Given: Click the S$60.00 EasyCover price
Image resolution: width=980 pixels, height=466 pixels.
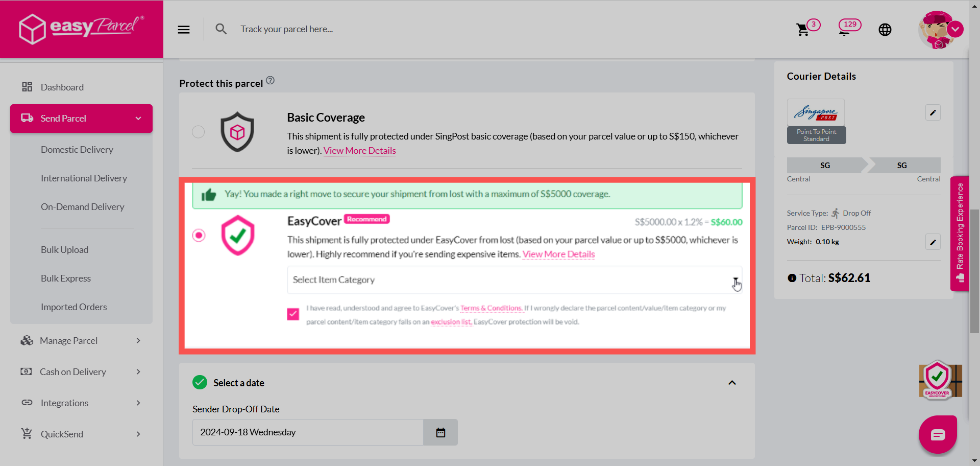Looking at the screenshot, I should coord(726,222).
